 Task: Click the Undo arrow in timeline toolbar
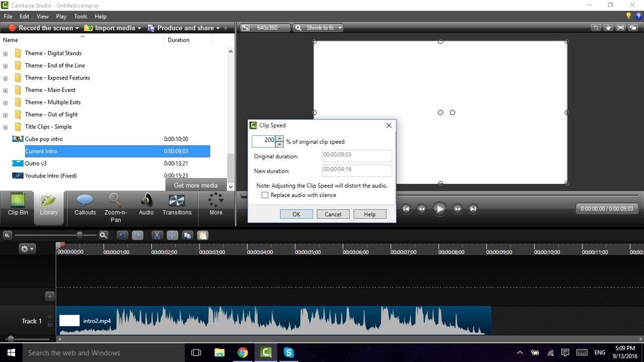click(x=123, y=235)
